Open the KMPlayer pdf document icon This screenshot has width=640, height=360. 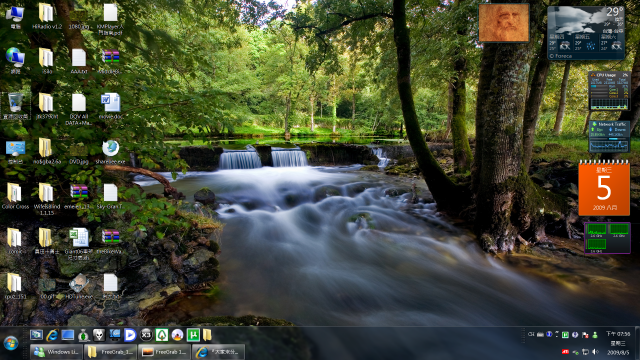tap(110, 19)
